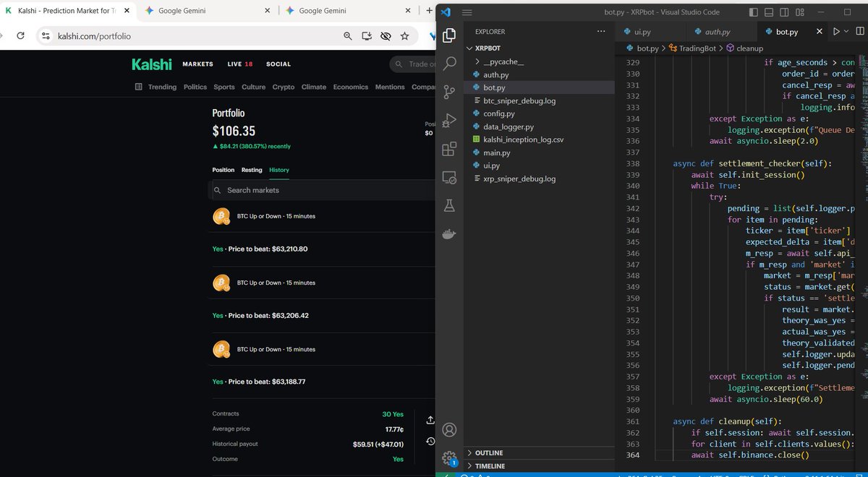The width and height of the screenshot is (868, 477).
Task: Open kalshi_inception_log.csv in Explorer
Action: 523,139
